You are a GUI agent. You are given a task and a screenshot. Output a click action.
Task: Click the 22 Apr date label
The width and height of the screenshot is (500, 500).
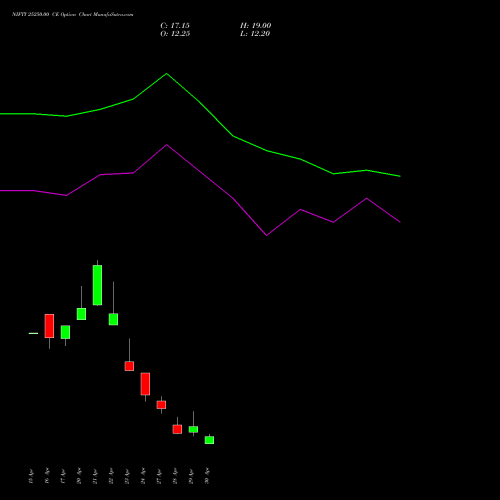pyautogui.click(x=111, y=476)
